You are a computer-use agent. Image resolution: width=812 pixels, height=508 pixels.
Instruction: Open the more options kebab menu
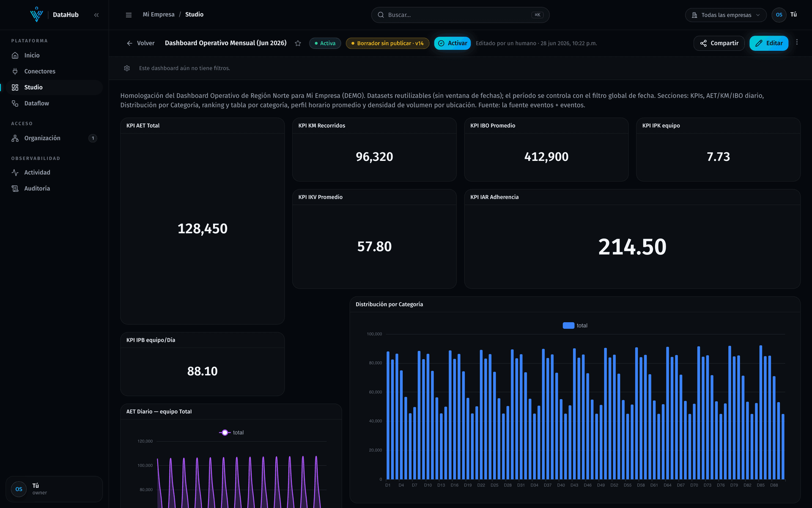(x=797, y=42)
